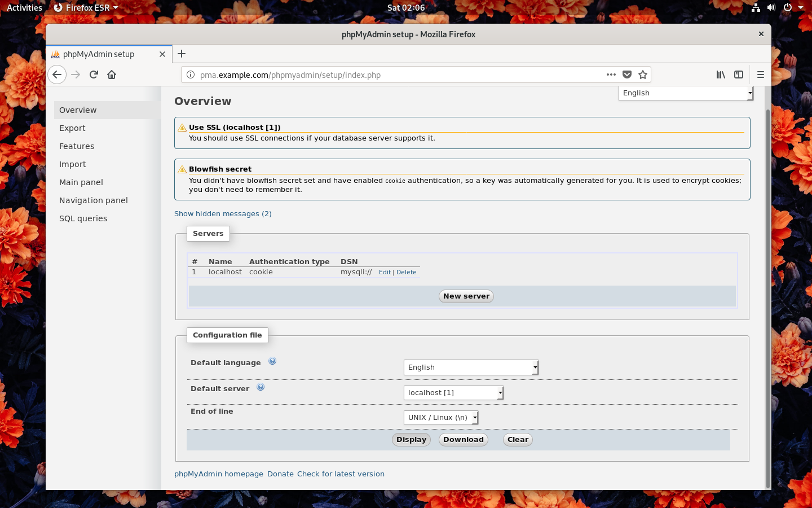Expand the Default language dropdown

point(471,367)
